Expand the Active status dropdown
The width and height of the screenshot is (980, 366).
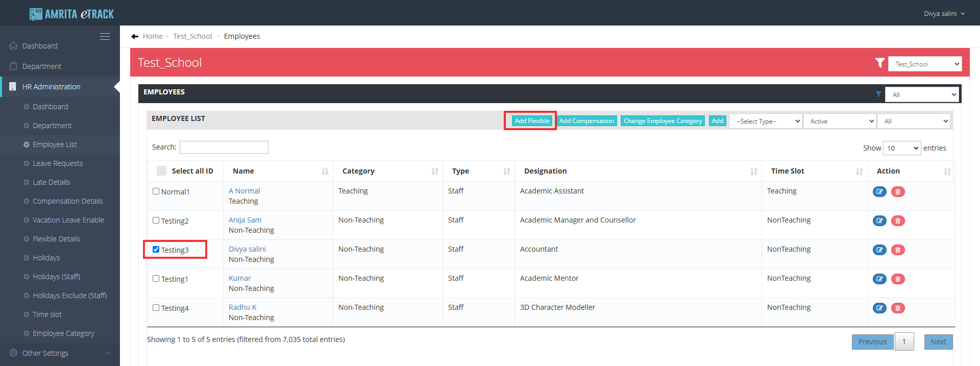pos(840,121)
